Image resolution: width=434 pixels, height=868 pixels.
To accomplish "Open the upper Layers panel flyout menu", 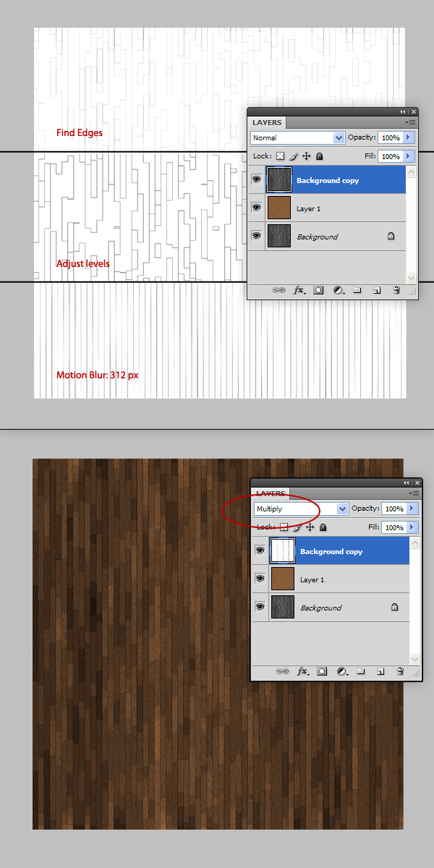I will [x=411, y=123].
